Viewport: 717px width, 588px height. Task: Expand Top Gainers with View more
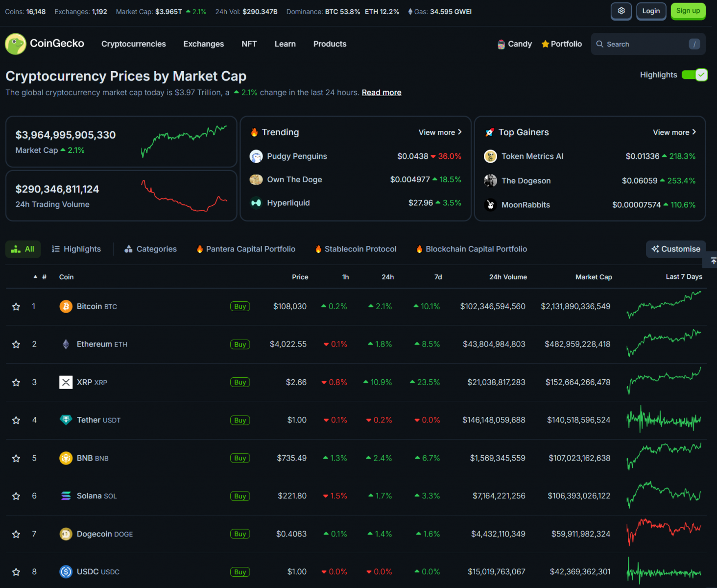point(674,132)
